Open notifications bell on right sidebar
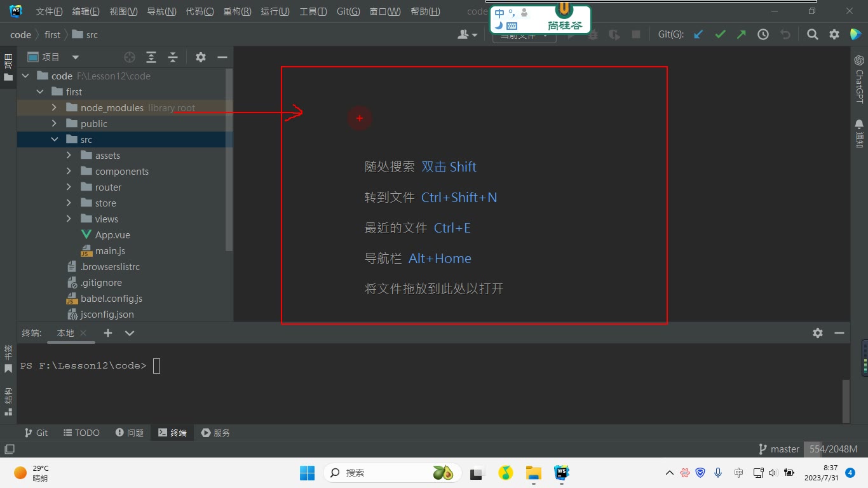The height and width of the screenshot is (488, 868). coord(859,133)
